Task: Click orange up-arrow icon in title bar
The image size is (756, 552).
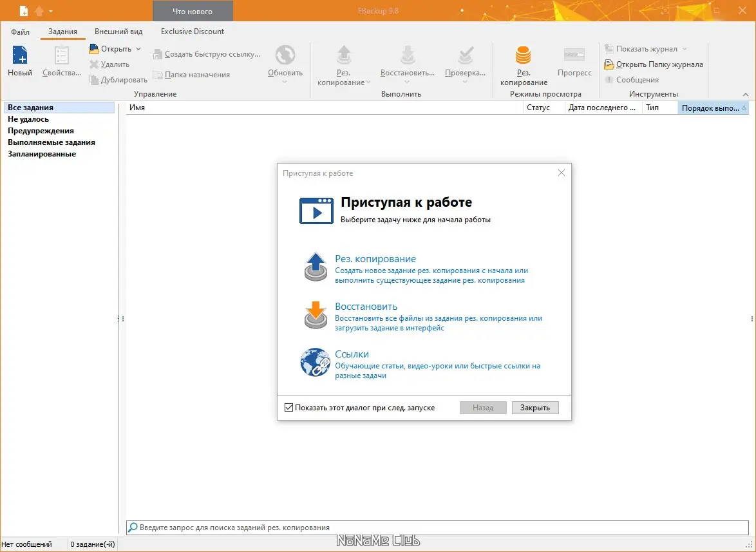Action: [39, 10]
